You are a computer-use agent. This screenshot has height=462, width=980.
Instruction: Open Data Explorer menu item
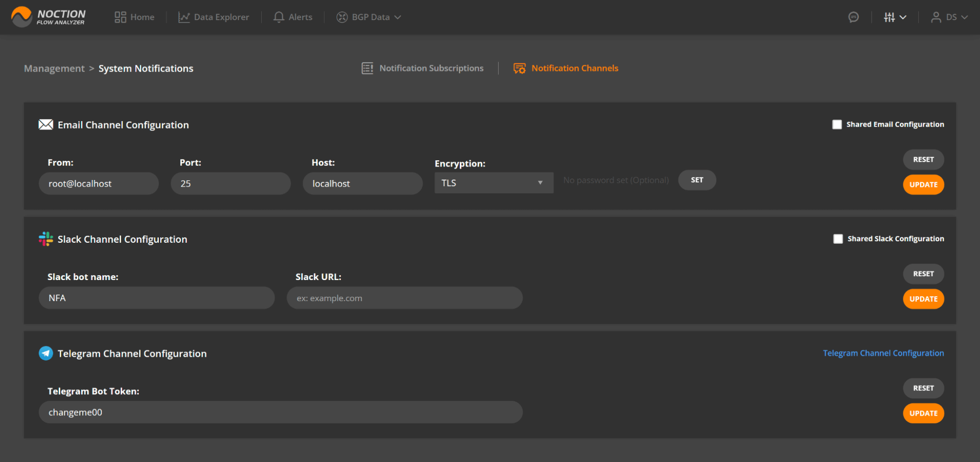pyautogui.click(x=213, y=17)
